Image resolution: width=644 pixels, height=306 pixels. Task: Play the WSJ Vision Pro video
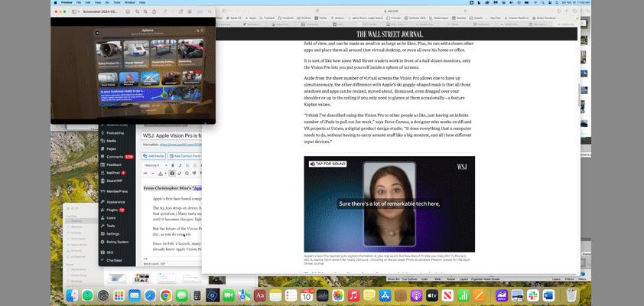pyautogui.click(x=389, y=204)
